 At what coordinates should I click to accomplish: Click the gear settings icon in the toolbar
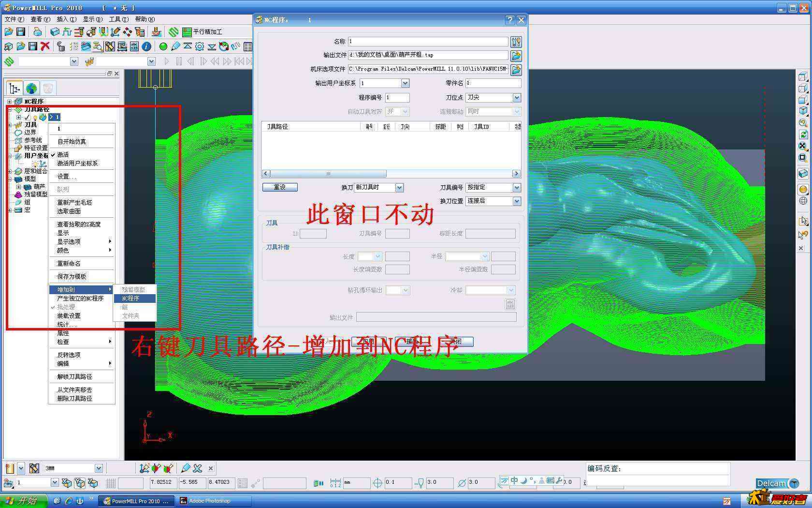coord(199,46)
